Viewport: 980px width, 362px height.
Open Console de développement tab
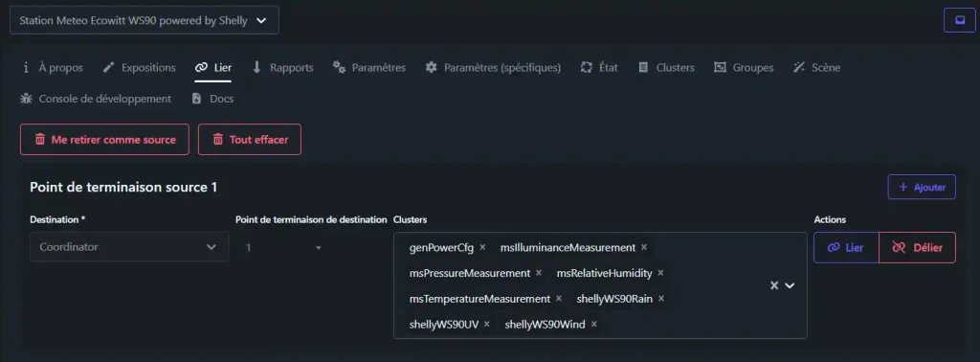coord(96,99)
